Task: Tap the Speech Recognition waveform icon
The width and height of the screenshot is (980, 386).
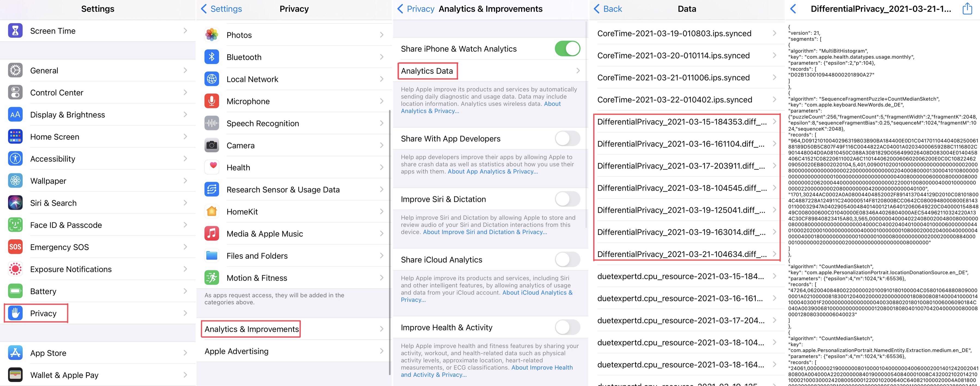Action: [212, 123]
